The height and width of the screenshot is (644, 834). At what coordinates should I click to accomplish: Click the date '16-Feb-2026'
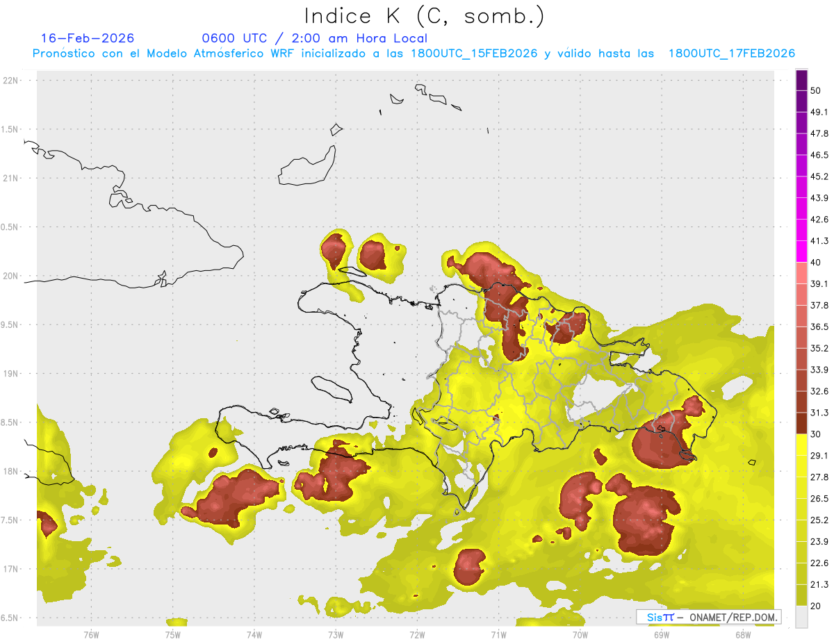tap(88, 38)
